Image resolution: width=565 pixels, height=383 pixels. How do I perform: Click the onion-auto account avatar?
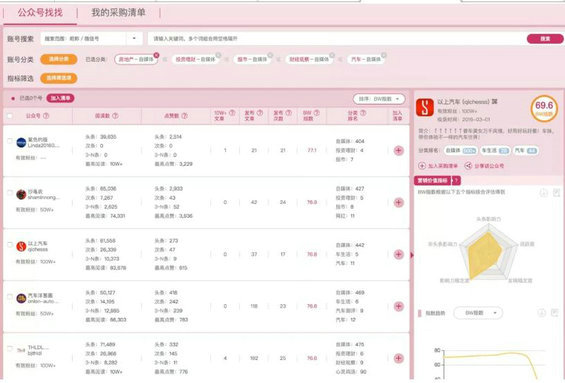pyautogui.click(x=21, y=298)
